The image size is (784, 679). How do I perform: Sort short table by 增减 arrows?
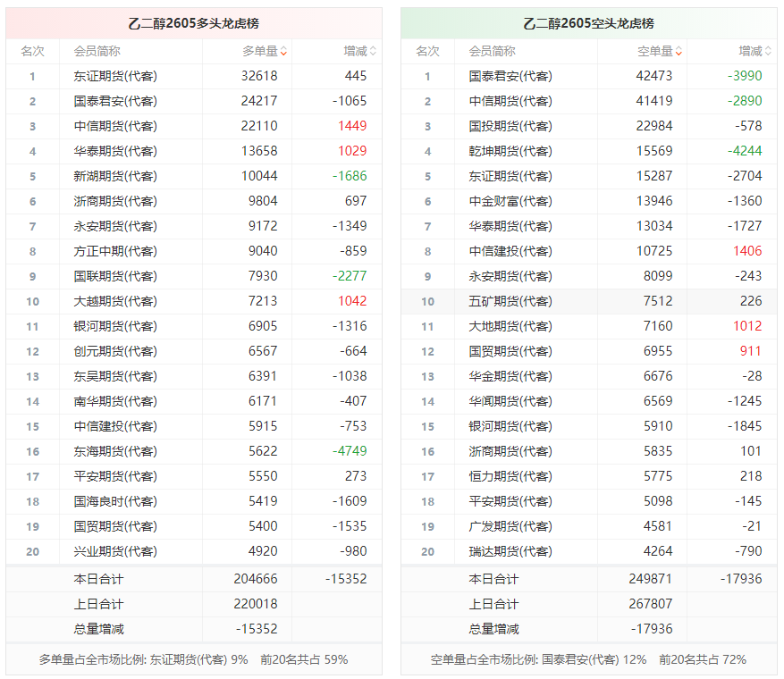click(768, 52)
